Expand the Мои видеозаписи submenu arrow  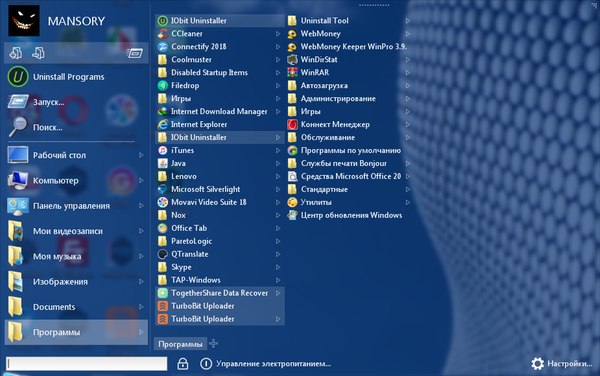click(141, 231)
